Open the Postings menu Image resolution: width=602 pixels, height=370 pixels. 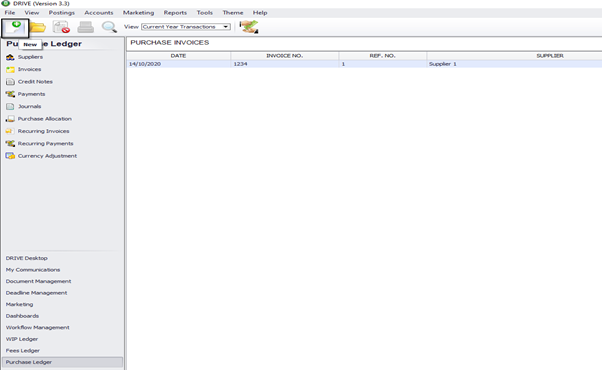coord(61,13)
